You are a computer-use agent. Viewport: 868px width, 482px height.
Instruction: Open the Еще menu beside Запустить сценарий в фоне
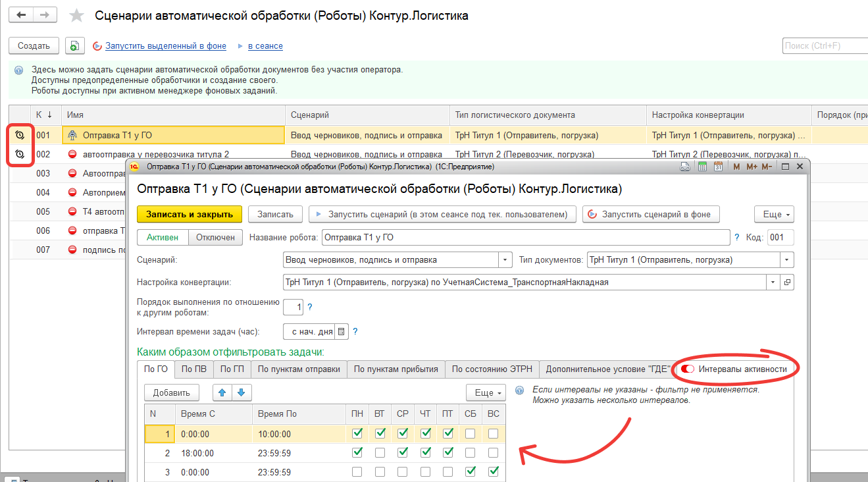coord(774,214)
